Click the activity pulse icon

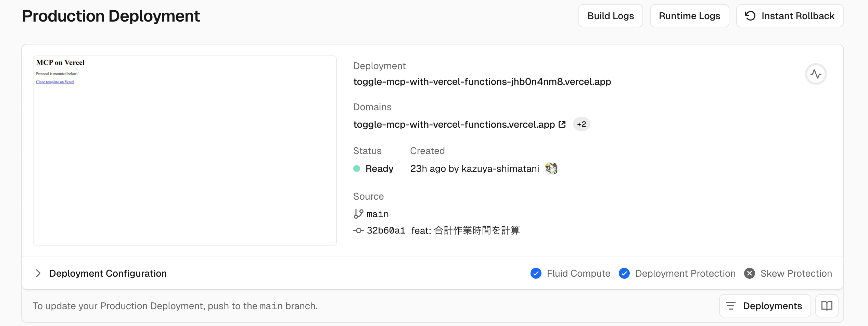tap(816, 74)
